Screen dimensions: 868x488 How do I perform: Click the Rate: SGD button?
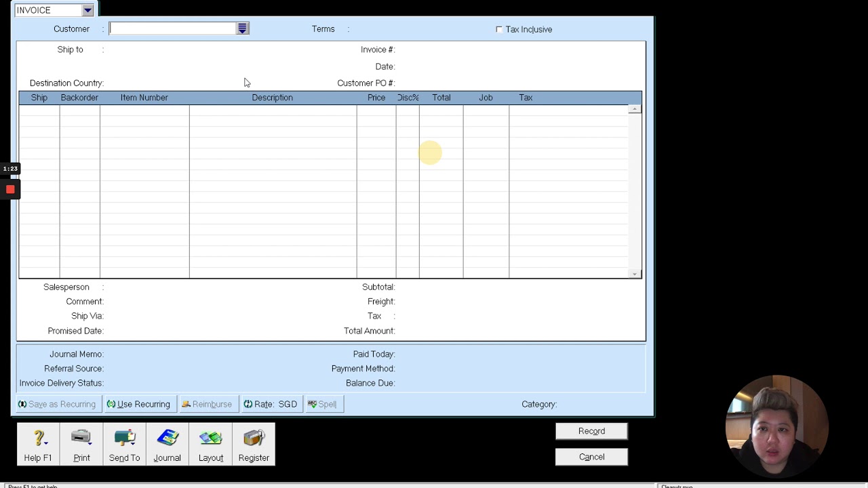(271, 404)
